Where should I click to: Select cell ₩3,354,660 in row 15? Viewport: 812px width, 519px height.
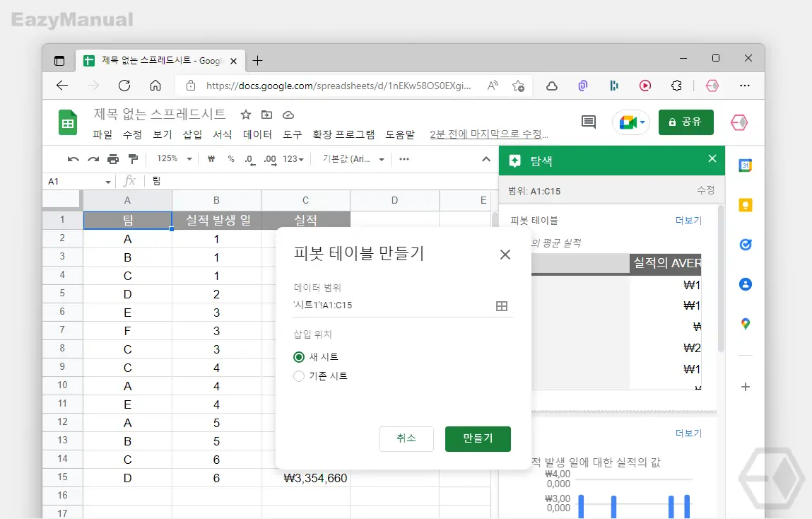click(305, 478)
